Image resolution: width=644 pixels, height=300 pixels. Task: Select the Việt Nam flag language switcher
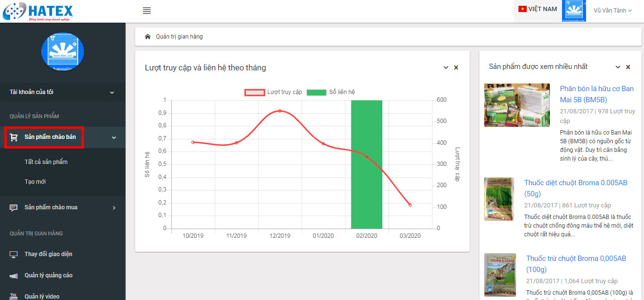click(x=537, y=9)
